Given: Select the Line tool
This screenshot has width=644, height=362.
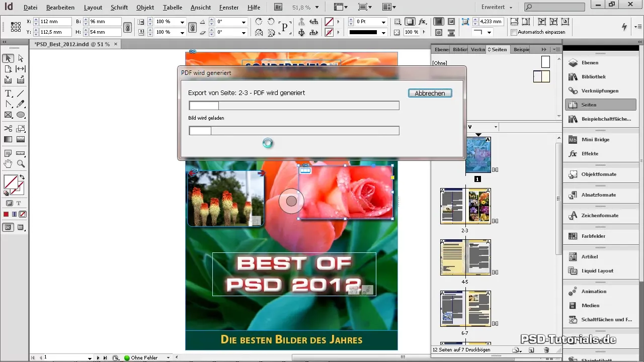Looking at the screenshot, I should [x=21, y=94].
